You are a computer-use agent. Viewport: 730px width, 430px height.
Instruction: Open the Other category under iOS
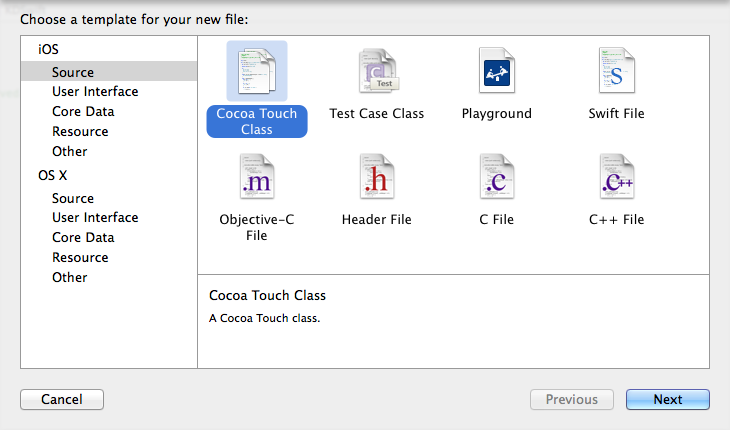pyautogui.click(x=70, y=152)
